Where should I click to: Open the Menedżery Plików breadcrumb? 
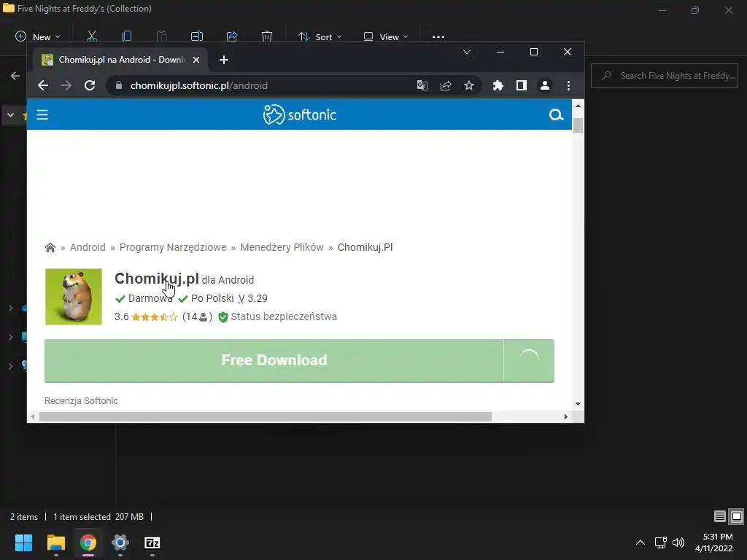[x=282, y=248]
